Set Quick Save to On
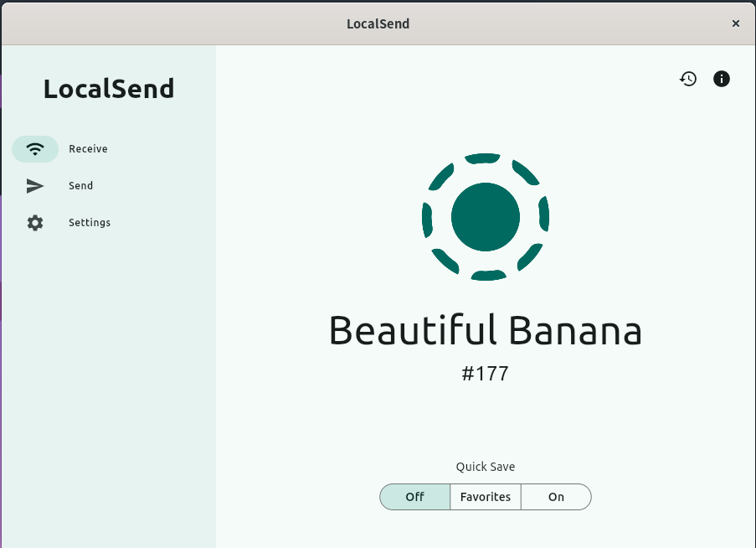Screen dimensions: 756x548 click(556, 497)
